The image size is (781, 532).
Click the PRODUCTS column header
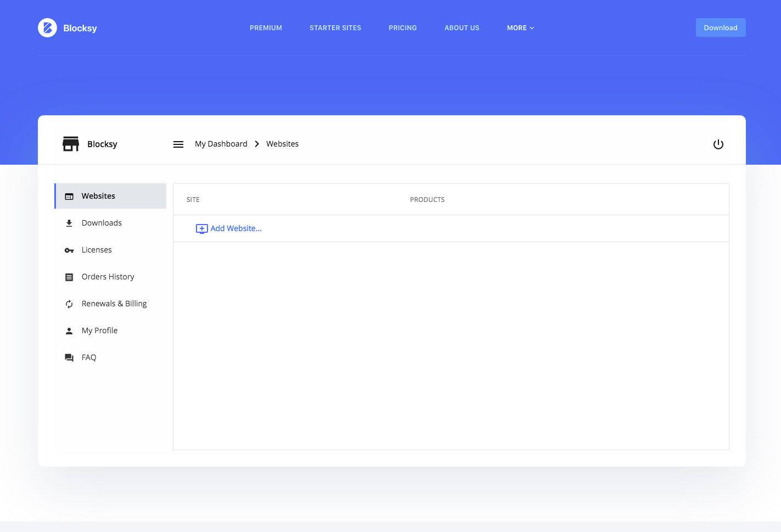(427, 200)
